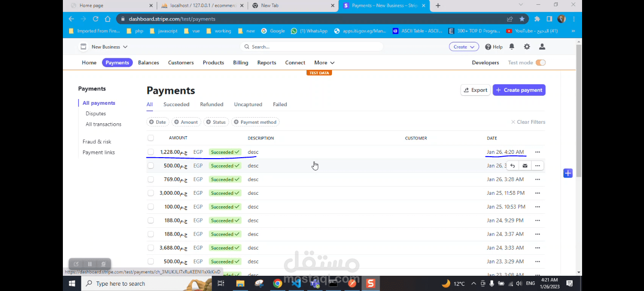Switch to the Uncaptured tab
This screenshot has height=291, width=644.
click(248, 104)
